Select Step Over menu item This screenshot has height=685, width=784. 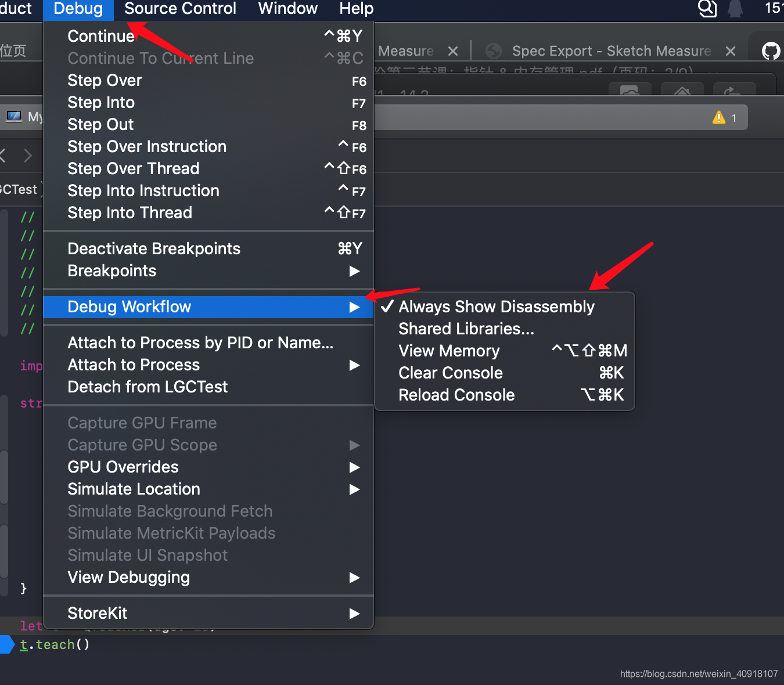(x=208, y=81)
